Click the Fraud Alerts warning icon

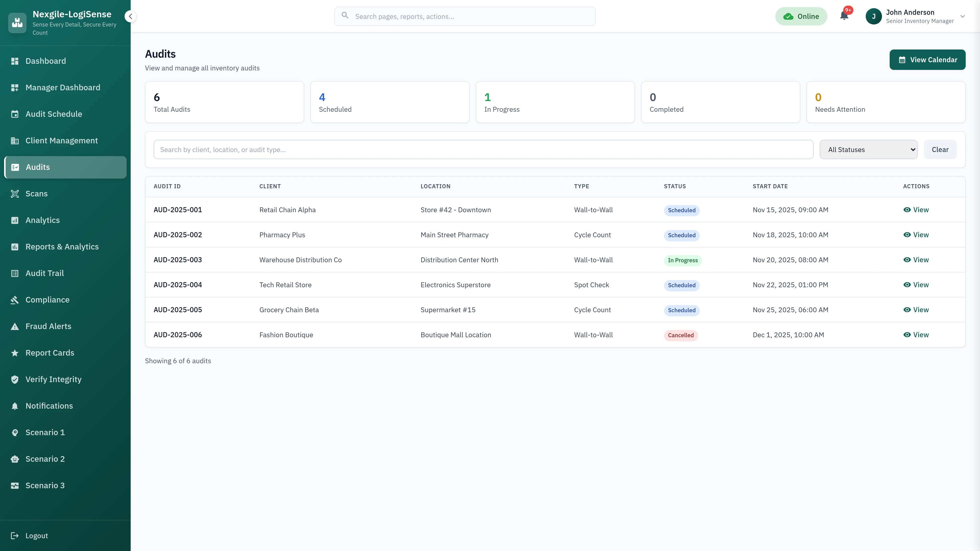(x=15, y=326)
